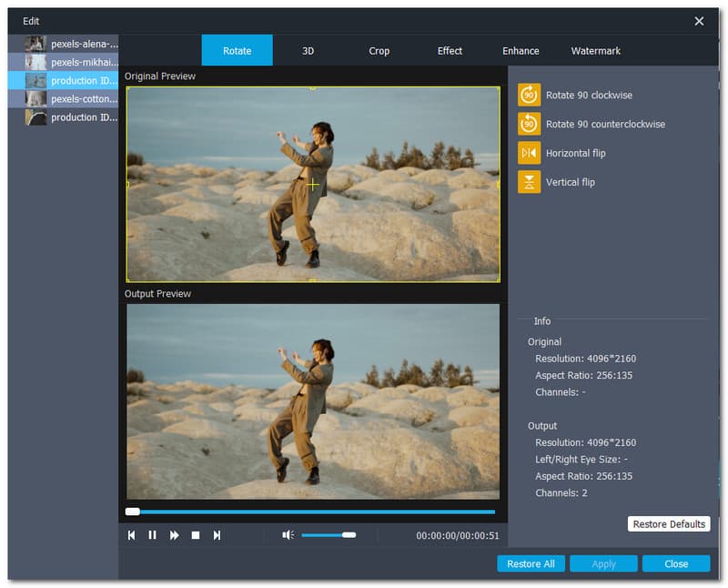The width and height of the screenshot is (728, 588).
Task: Pause the video playback
Action: (x=152, y=535)
